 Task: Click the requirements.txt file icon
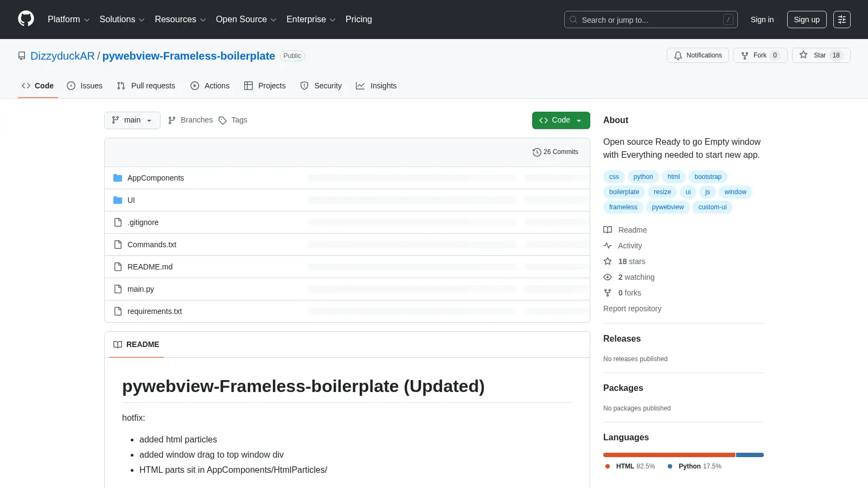[x=118, y=311]
